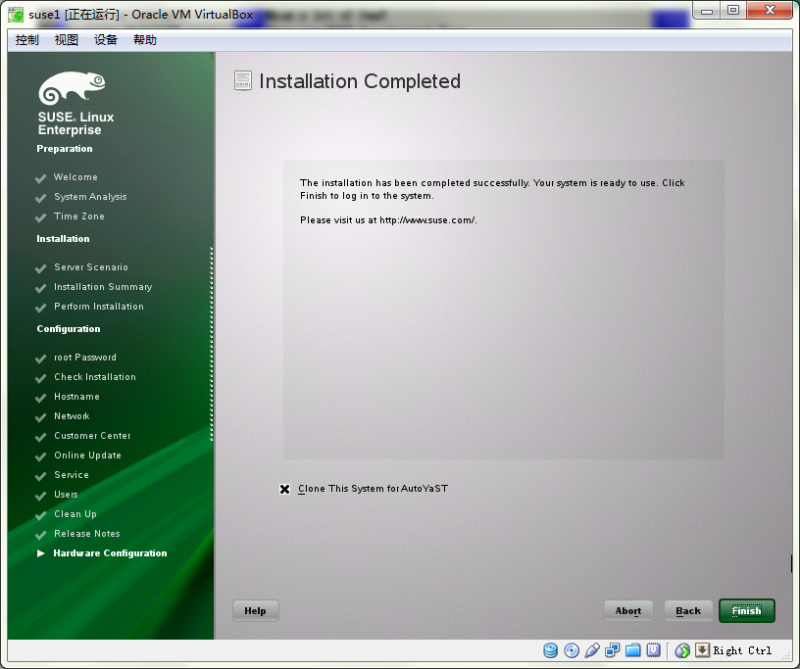Click the hard disk activity icon
Screen dimensions: 800x669
(x=550, y=650)
